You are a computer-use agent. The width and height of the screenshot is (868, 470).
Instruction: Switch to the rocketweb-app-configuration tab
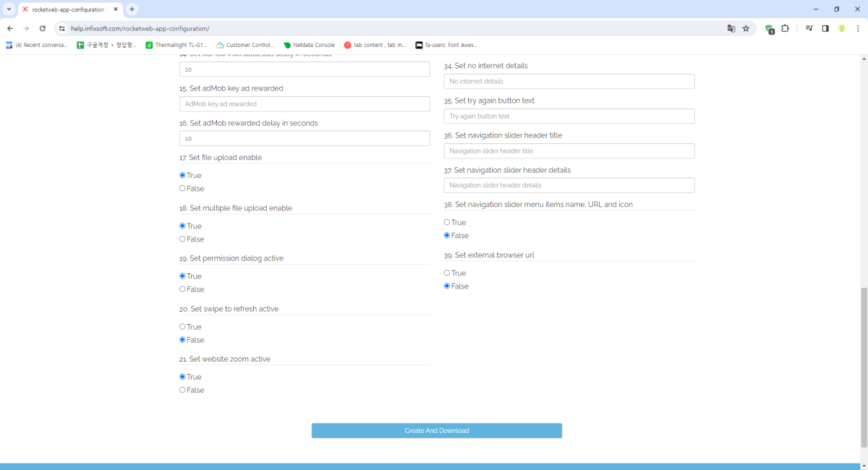point(65,9)
